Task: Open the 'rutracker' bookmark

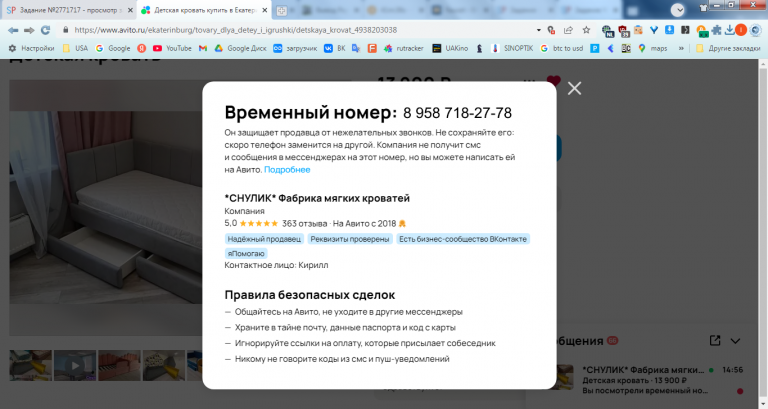Action: click(x=404, y=48)
